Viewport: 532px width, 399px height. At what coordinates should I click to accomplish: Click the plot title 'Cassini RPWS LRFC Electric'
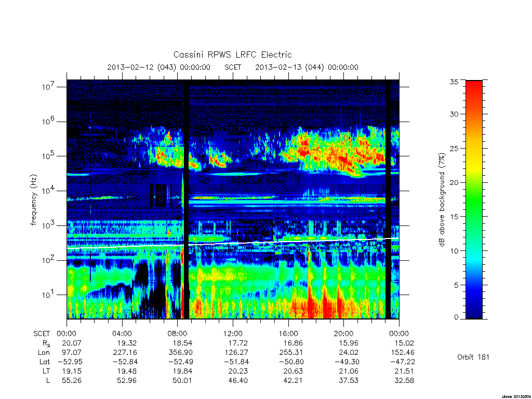pyautogui.click(x=232, y=55)
